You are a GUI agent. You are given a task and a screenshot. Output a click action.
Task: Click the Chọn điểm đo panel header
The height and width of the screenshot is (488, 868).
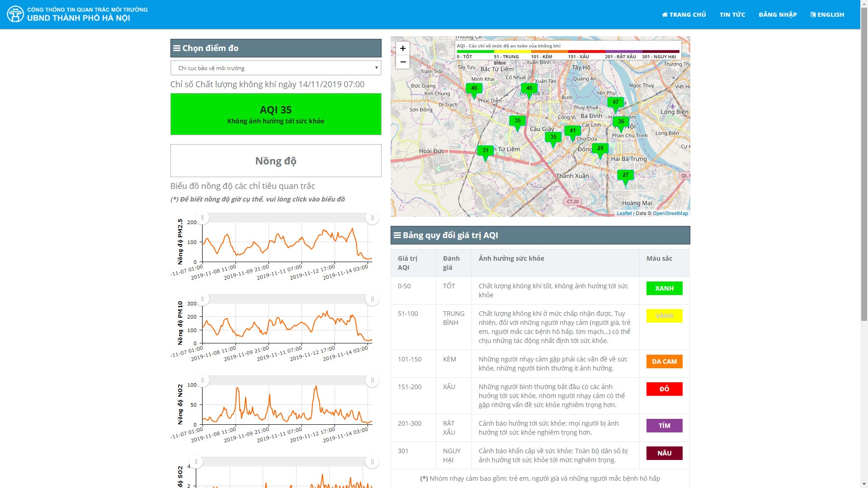pyautogui.click(x=276, y=48)
